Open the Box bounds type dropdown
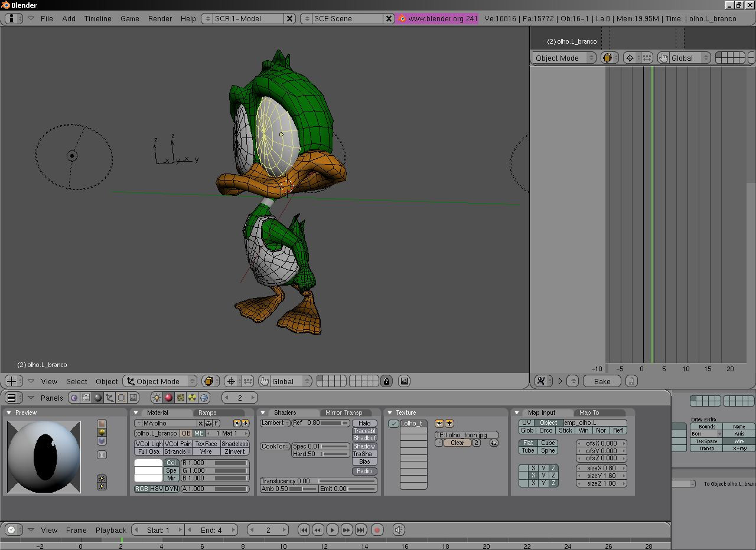 coord(706,434)
